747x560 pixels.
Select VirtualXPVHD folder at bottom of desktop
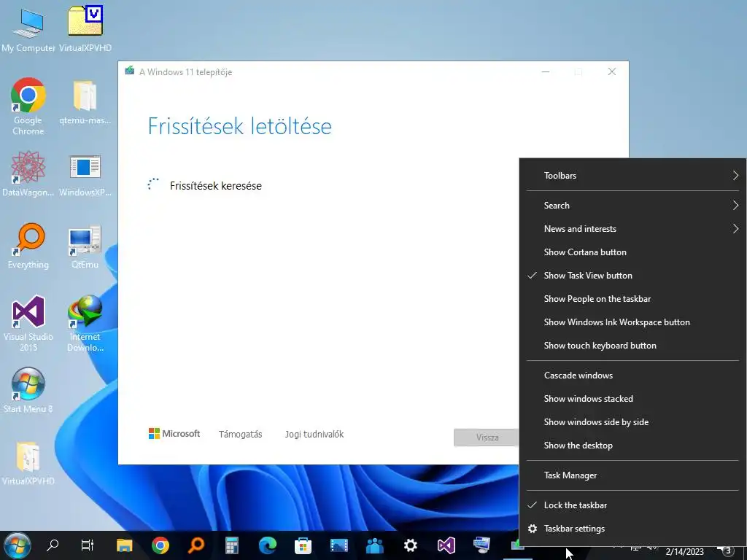tap(28, 463)
